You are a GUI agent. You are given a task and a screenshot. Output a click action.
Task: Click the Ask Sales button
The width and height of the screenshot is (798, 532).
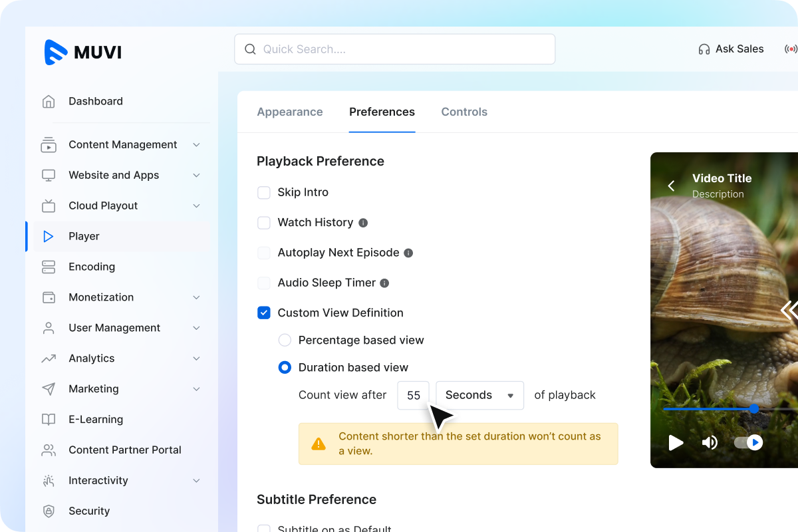pyautogui.click(x=730, y=49)
